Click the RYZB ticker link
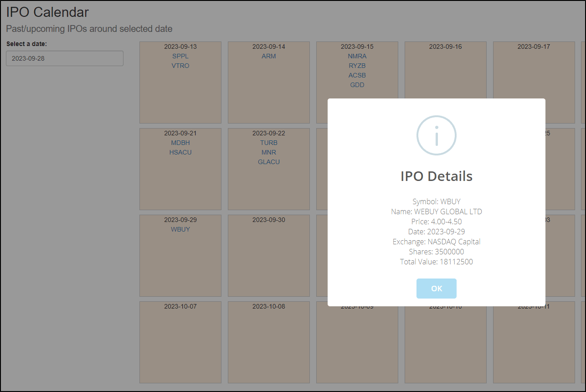This screenshot has width=586, height=392. 357,66
